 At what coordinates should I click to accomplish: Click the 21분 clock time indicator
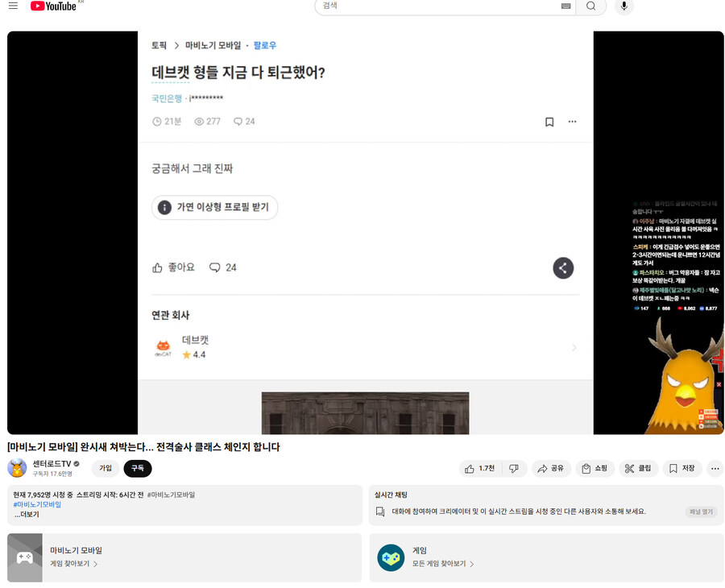(167, 122)
